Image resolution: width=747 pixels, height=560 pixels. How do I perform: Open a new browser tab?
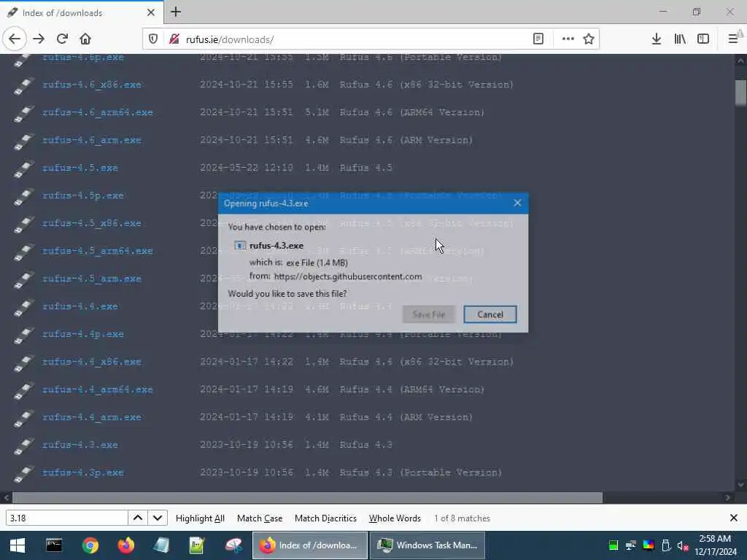click(x=176, y=12)
